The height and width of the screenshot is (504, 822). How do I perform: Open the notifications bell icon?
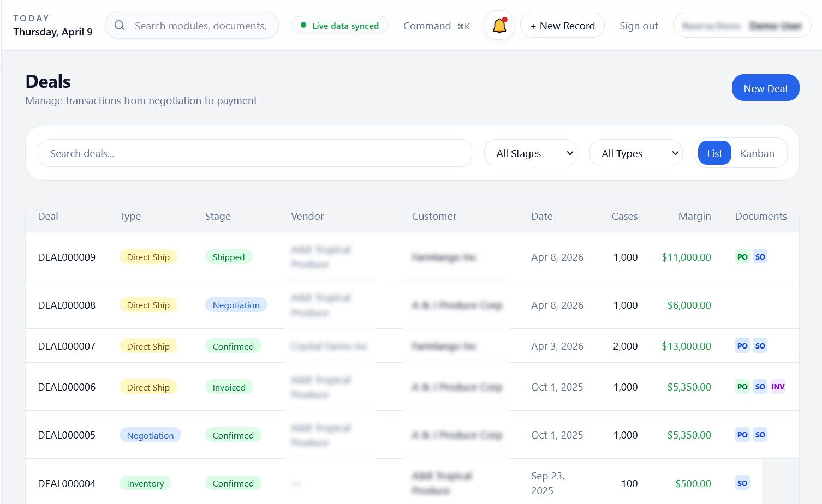coord(499,26)
